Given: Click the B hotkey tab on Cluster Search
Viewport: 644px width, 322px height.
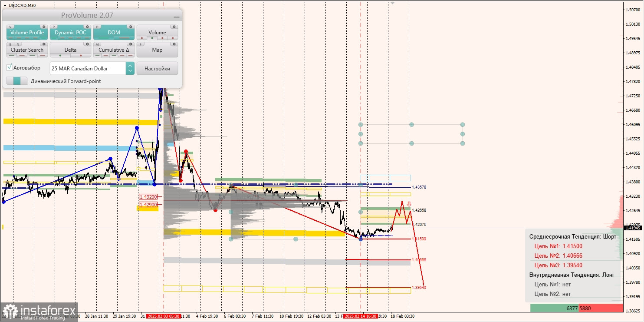Looking at the screenshot, I should coord(10,44).
